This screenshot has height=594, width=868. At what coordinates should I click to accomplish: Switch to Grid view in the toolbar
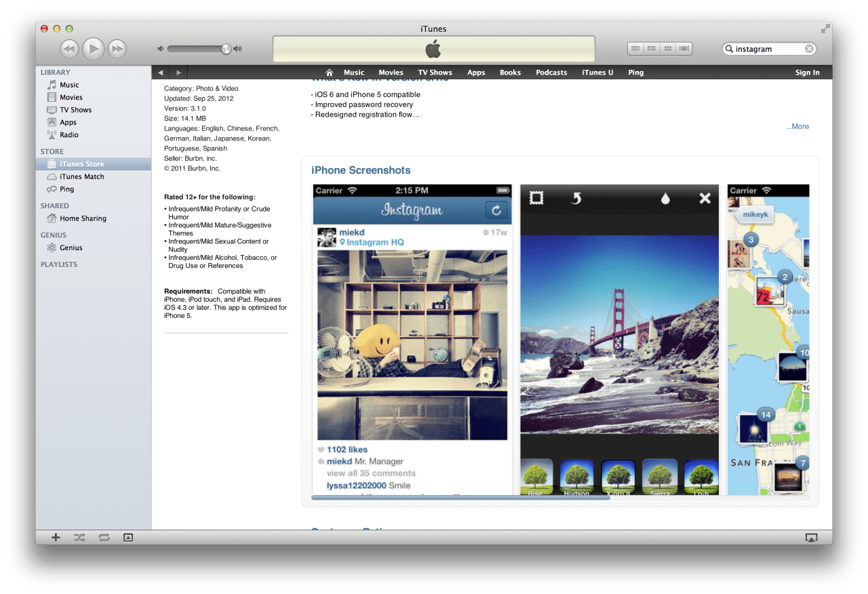click(667, 48)
